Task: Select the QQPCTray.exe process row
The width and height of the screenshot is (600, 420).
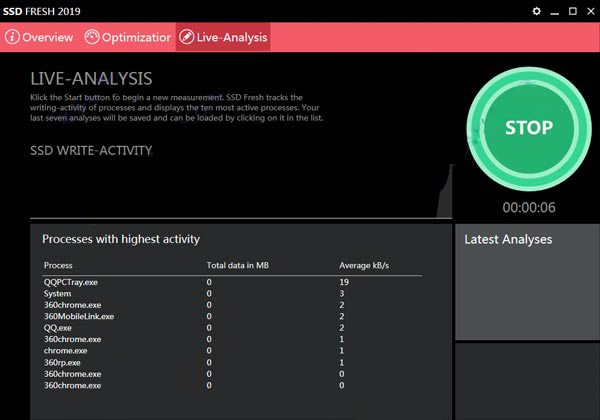Action: tap(232, 282)
